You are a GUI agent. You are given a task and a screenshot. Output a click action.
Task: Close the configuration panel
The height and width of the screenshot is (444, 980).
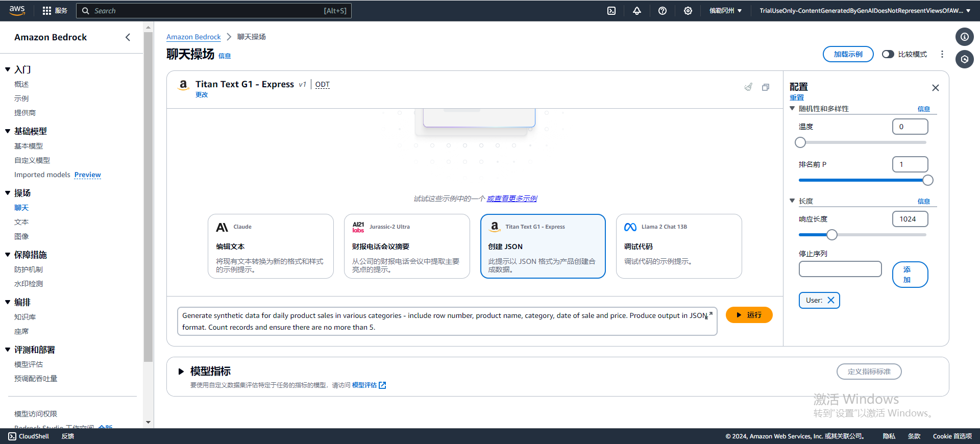(936, 88)
